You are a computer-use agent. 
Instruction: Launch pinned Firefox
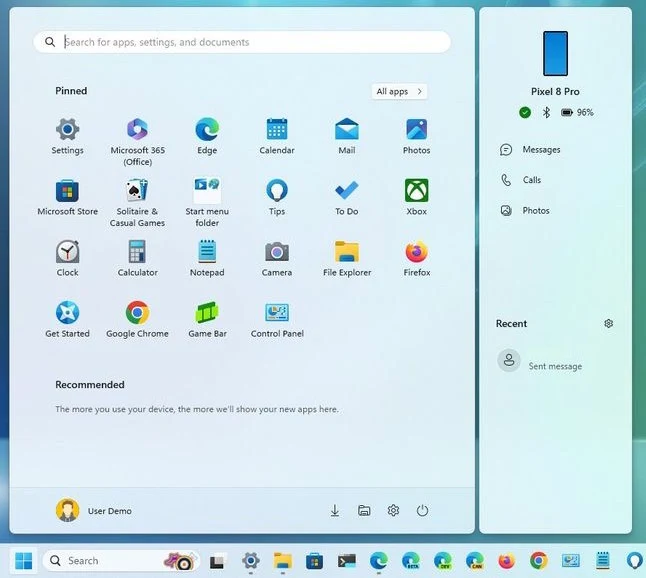tap(417, 259)
